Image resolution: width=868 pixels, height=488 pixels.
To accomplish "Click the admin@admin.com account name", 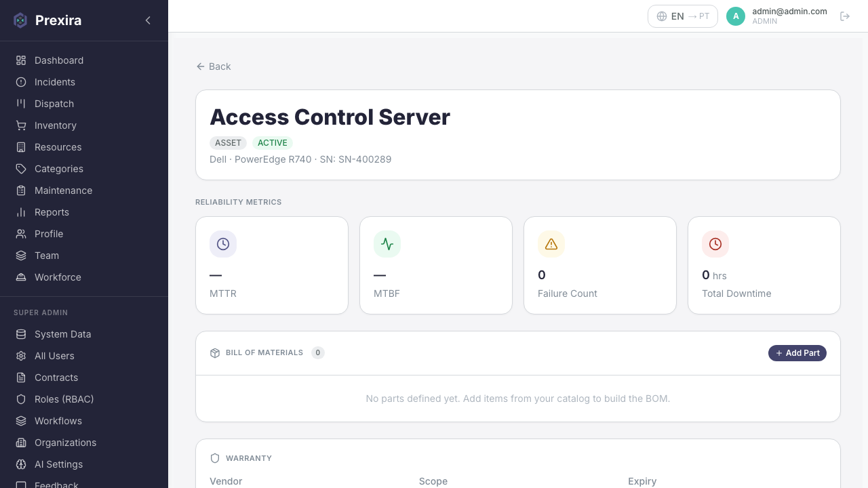I will point(789,12).
